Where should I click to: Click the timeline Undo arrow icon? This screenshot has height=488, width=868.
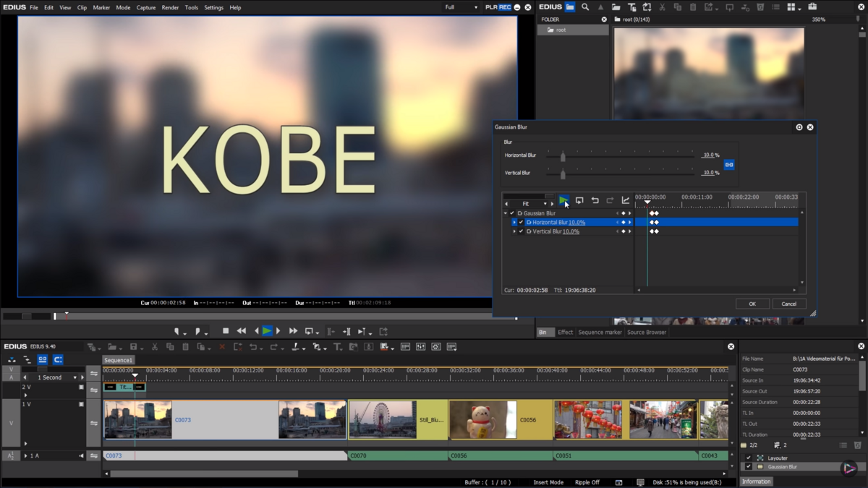click(x=253, y=347)
